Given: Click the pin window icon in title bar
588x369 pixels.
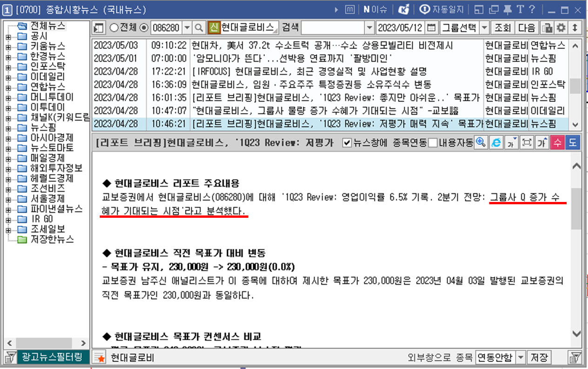Looking at the screenshot, I should (508, 9).
